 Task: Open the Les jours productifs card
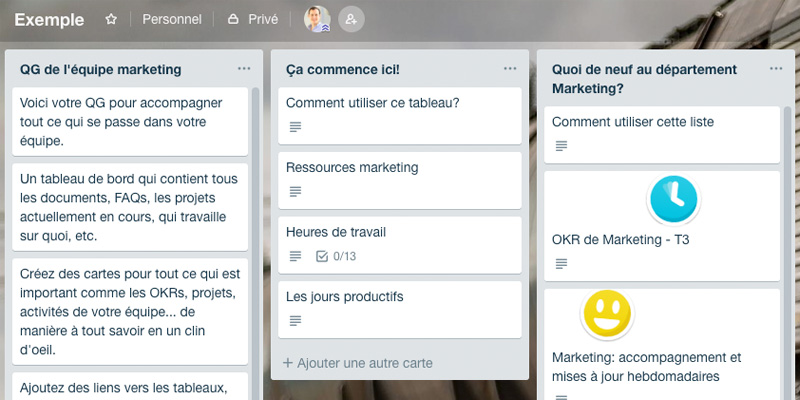[x=400, y=309]
